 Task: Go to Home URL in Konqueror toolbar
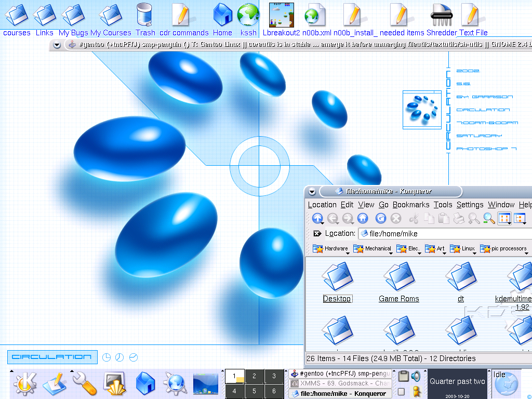[362, 218]
